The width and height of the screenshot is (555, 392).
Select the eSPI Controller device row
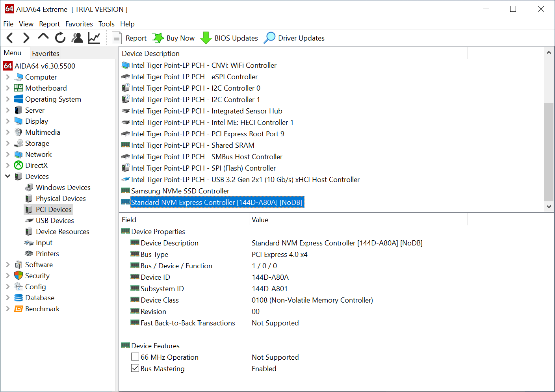click(194, 77)
